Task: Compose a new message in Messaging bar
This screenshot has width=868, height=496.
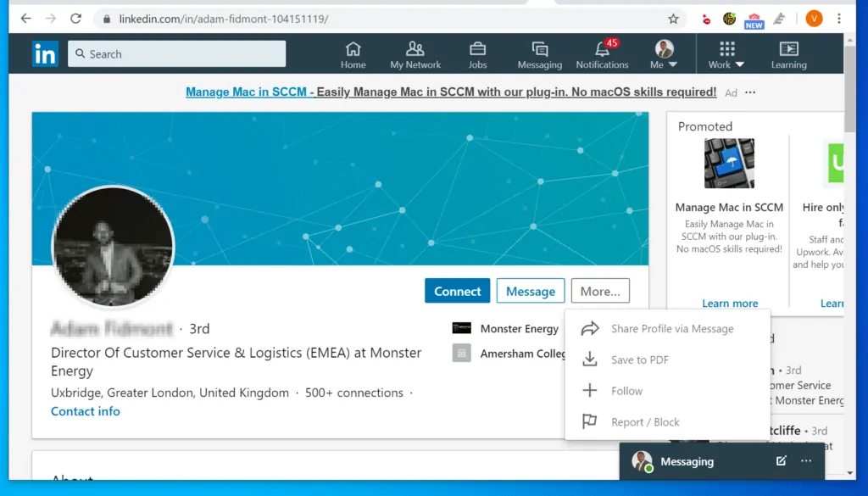Action: (781, 460)
